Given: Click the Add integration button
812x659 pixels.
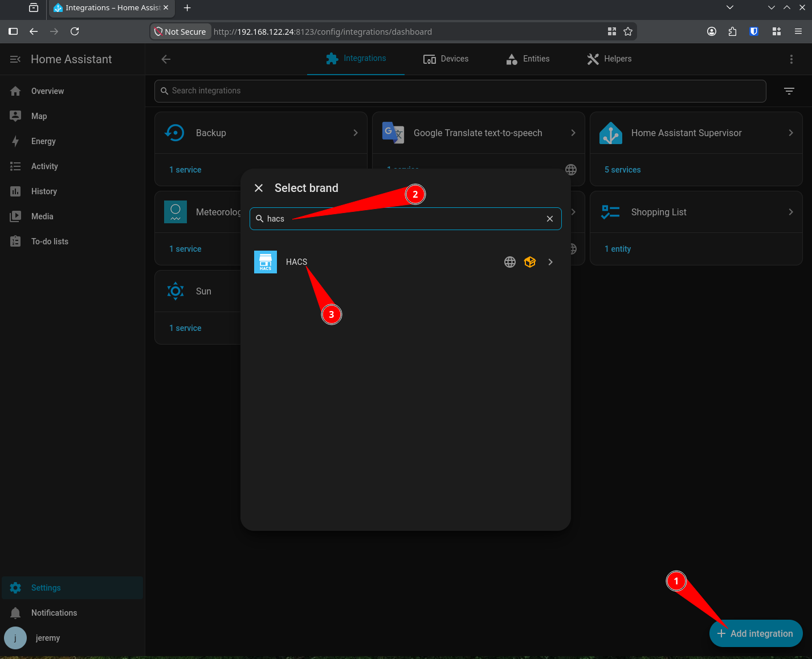Looking at the screenshot, I should [x=756, y=633].
